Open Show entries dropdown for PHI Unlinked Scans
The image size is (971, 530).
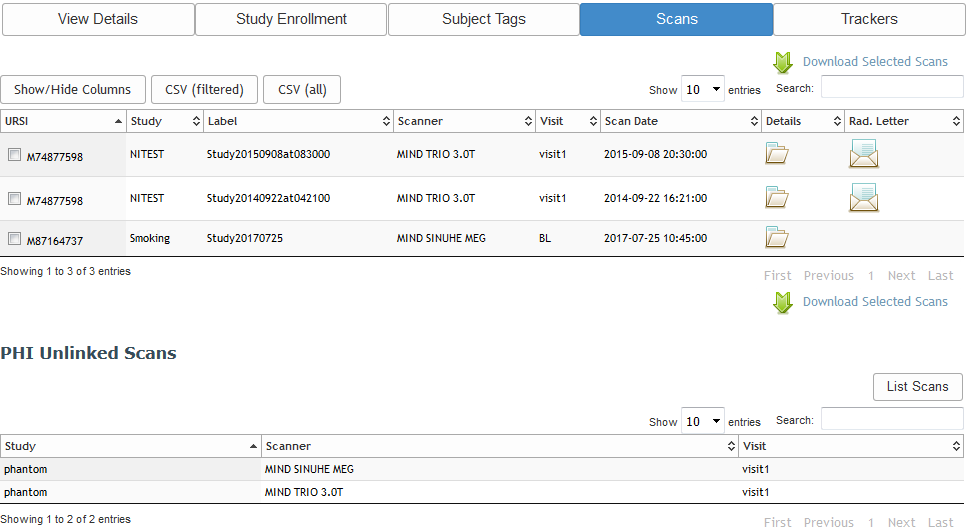(x=702, y=421)
